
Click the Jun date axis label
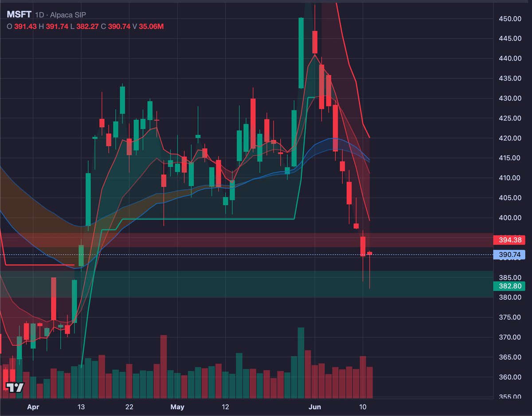pyautogui.click(x=314, y=407)
